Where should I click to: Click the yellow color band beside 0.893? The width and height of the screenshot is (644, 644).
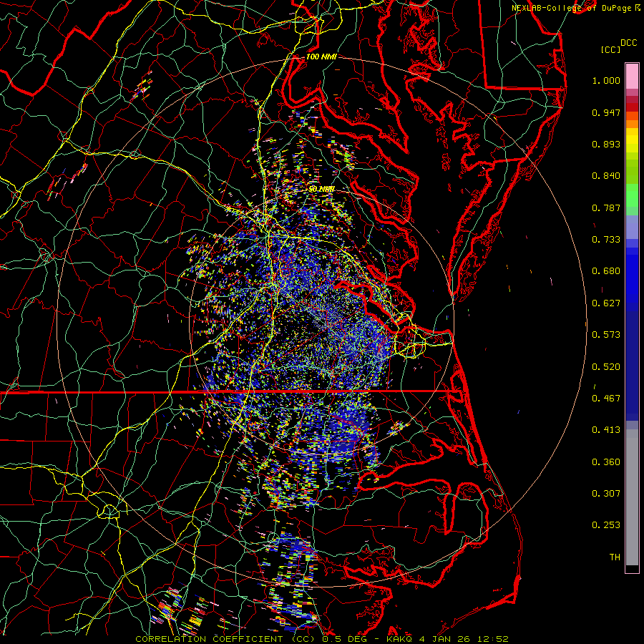pos(632,144)
